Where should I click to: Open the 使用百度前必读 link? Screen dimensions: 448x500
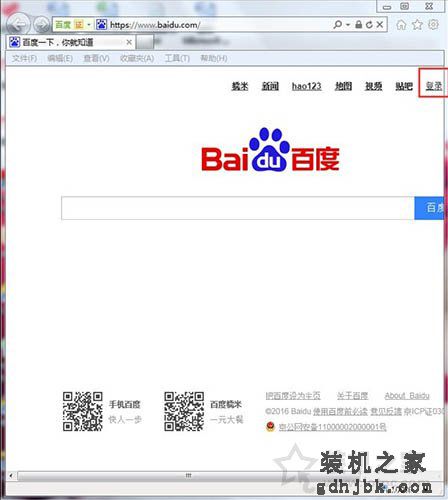click(x=340, y=411)
